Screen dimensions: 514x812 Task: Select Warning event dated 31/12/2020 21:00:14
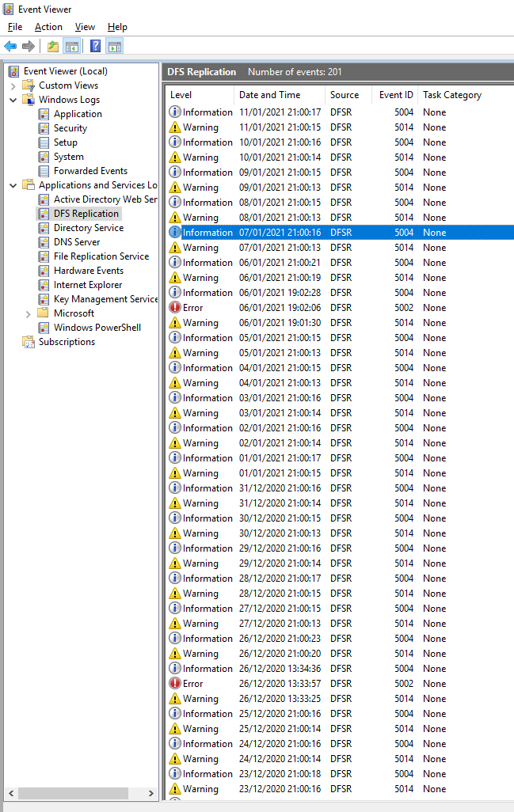340,503
